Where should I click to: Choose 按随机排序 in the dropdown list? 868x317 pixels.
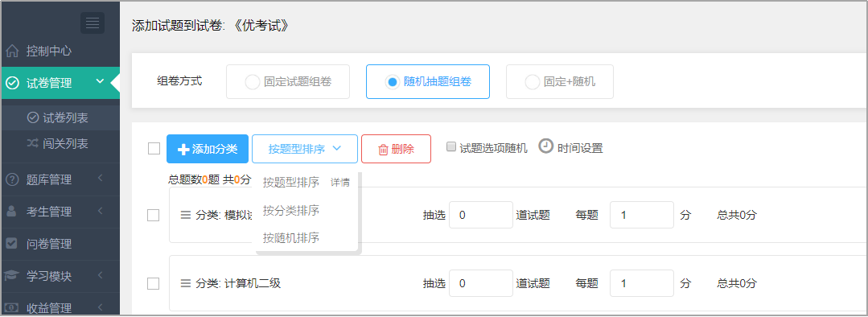[291, 238]
